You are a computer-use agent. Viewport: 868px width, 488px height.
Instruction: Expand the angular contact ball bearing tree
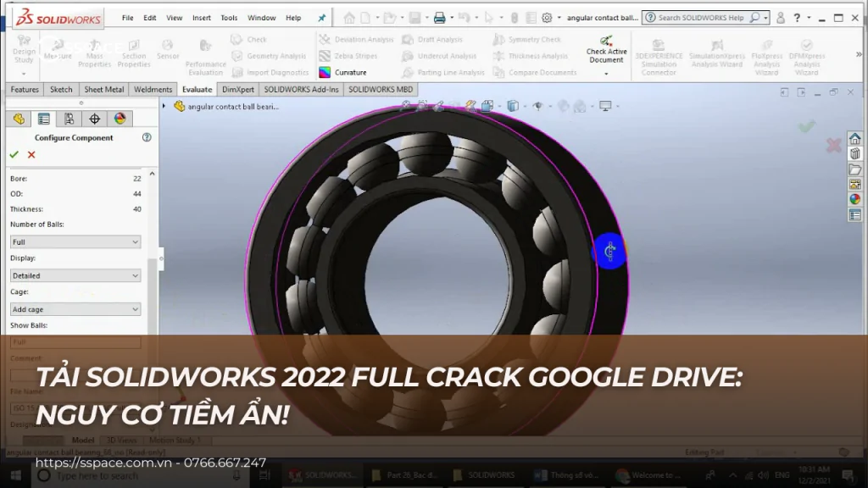click(x=164, y=106)
